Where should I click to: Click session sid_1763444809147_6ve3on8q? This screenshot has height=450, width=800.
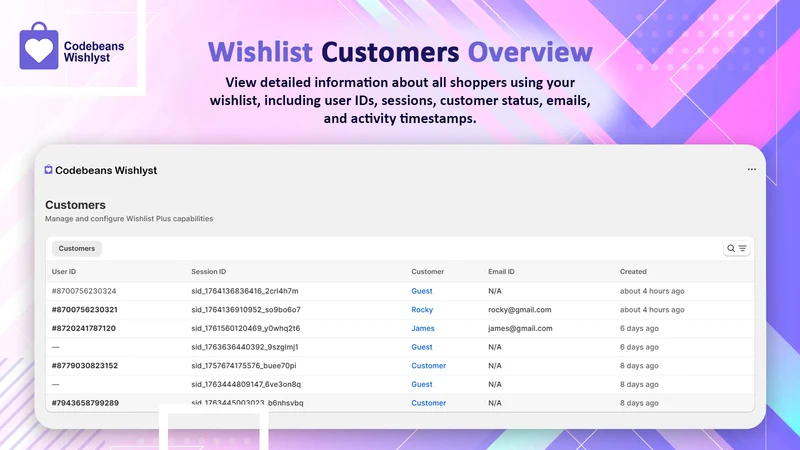click(x=246, y=384)
